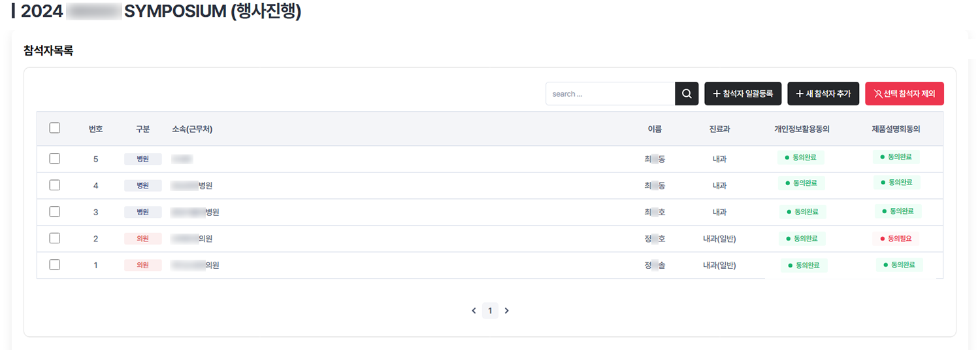
Task: Click 제품설명회동의 동의완료 badge in row 4
Action: click(896, 182)
